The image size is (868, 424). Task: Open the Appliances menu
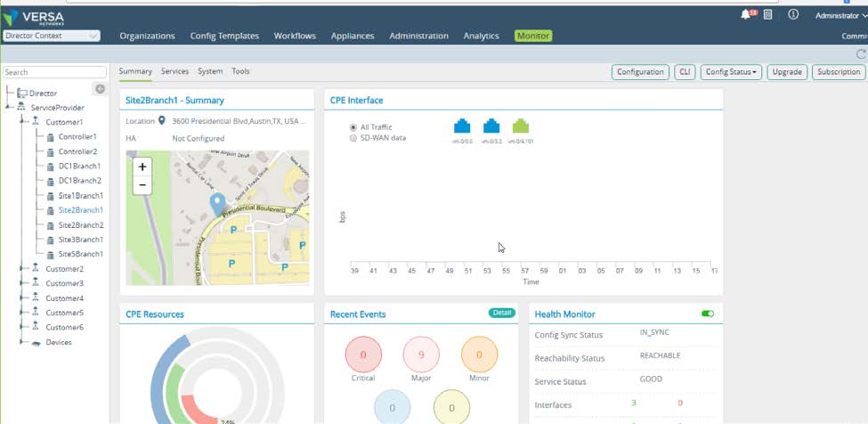point(352,36)
